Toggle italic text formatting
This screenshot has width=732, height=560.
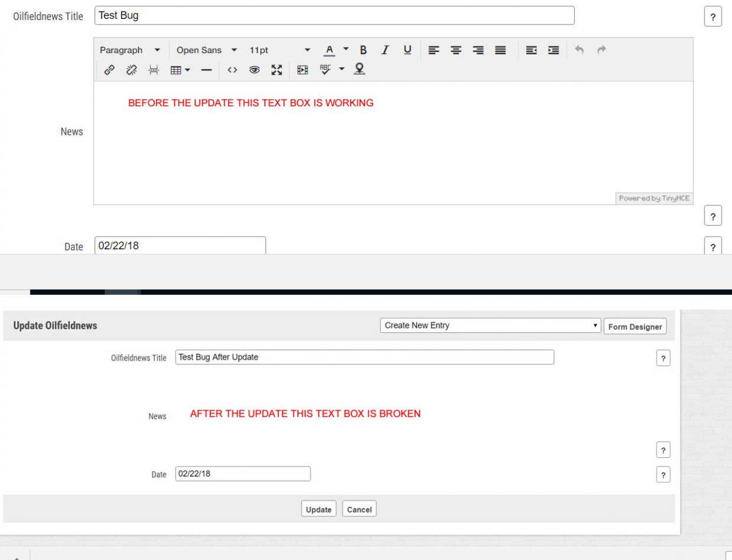(385, 50)
